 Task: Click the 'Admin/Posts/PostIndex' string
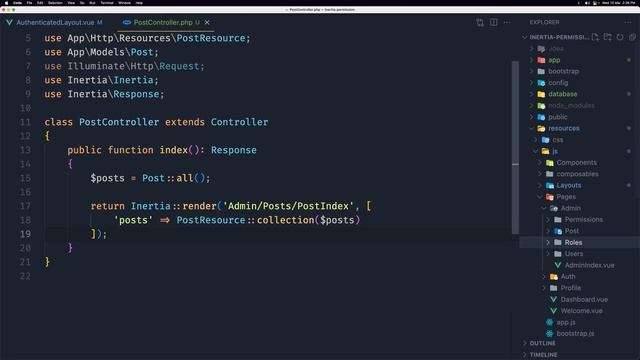coord(288,206)
